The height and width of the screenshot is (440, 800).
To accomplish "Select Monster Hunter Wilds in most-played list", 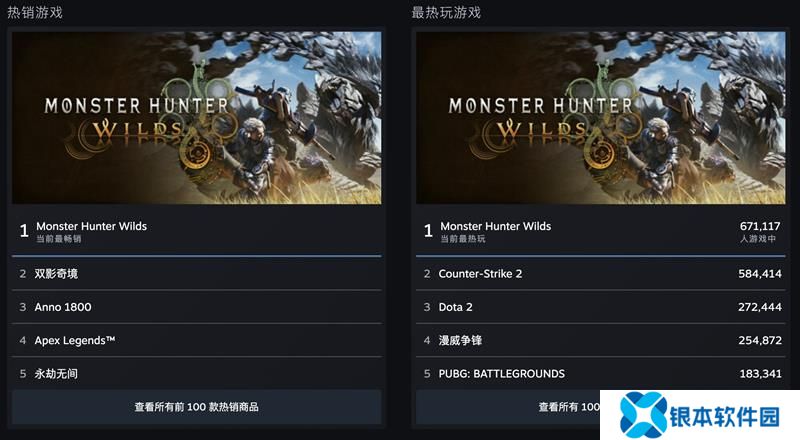I will (x=601, y=231).
